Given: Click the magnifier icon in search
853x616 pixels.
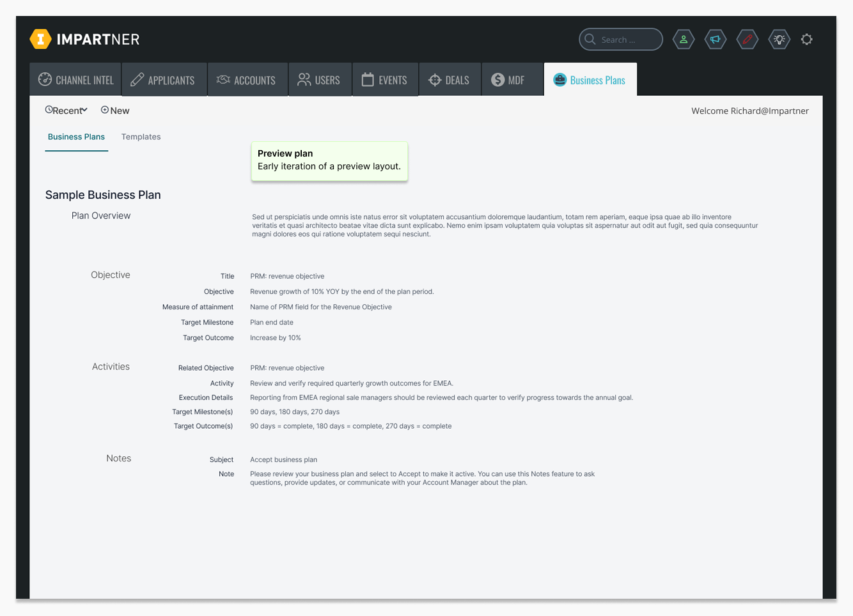Looking at the screenshot, I should click(x=590, y=39).
